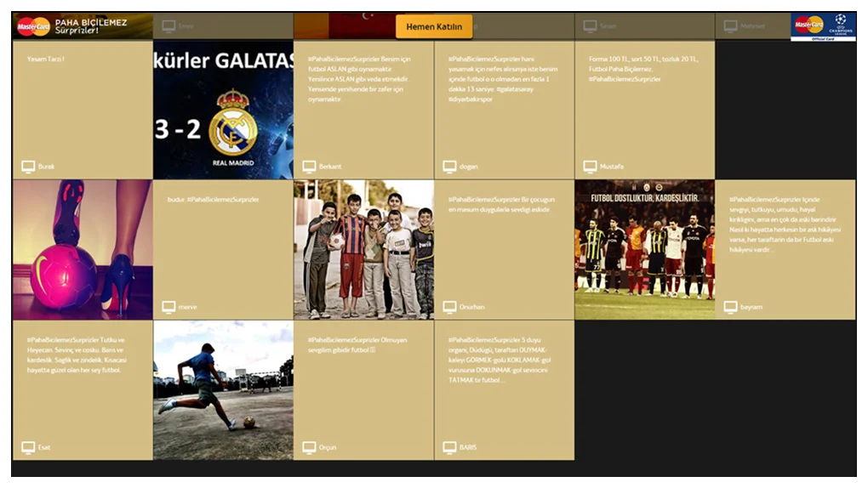Viewport: 868px width, 488px height.
Task: Select the username BARIS
Action: [468, 447]
